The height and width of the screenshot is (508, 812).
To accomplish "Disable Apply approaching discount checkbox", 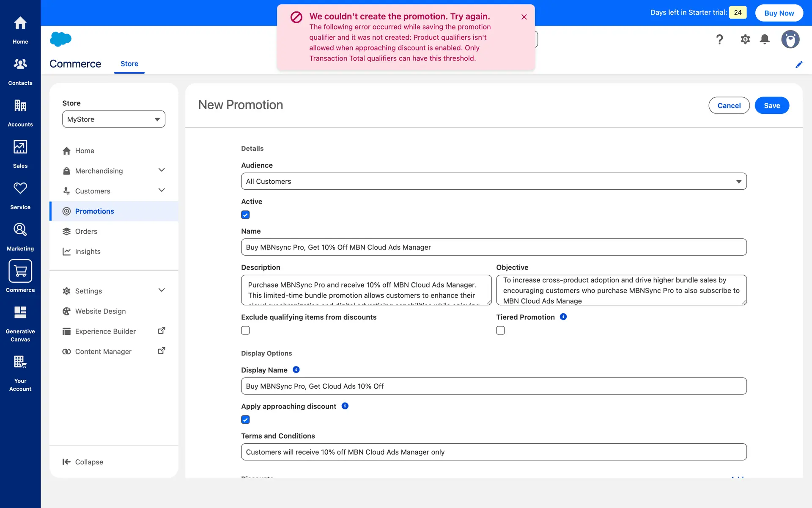I will pos(245,420).
